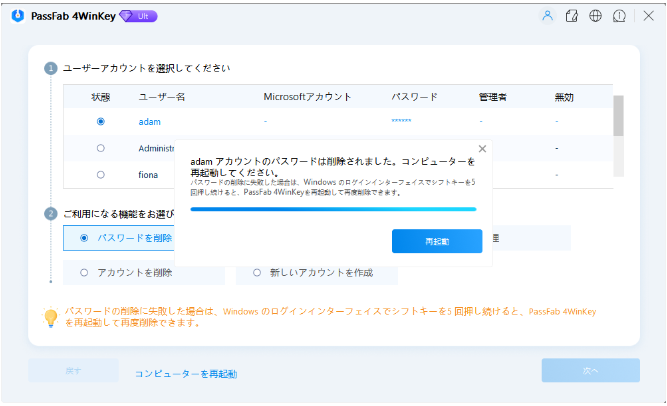
Task: Click the 次へ button
Action: tap(590, 371)
